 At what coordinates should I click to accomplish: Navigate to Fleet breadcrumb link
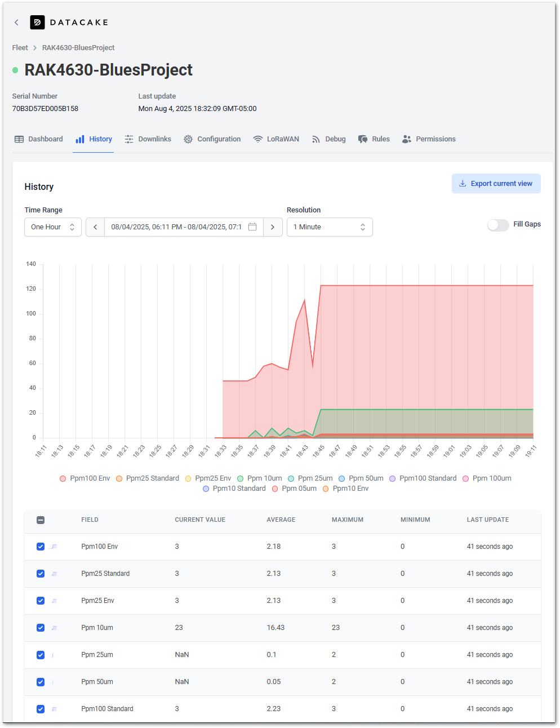pyautogui.click(x=20, y=48)
